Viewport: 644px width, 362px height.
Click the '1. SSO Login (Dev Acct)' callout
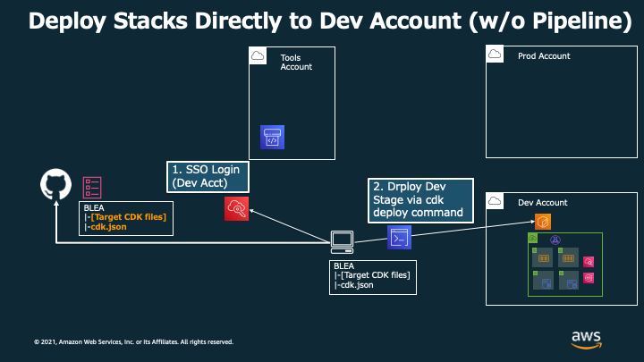[x=208, y=176]
